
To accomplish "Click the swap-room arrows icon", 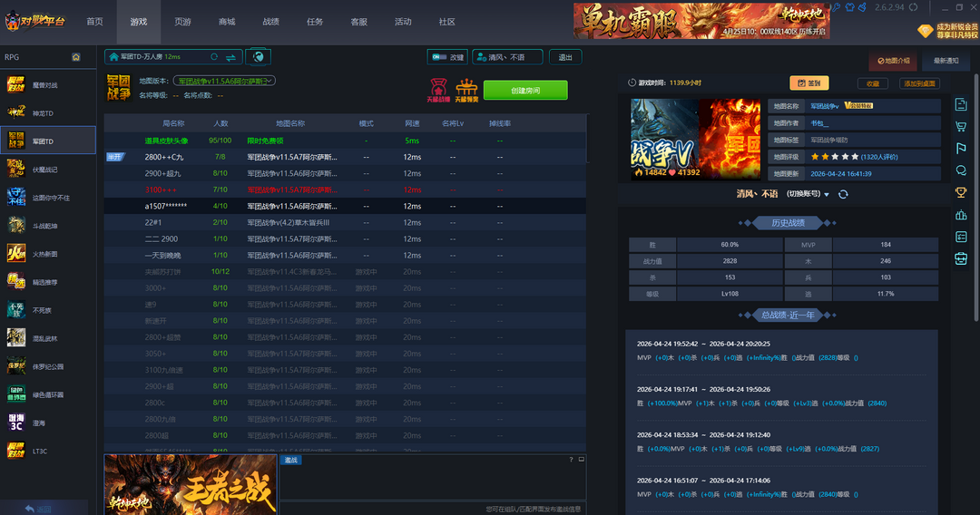I will point(230,57).
